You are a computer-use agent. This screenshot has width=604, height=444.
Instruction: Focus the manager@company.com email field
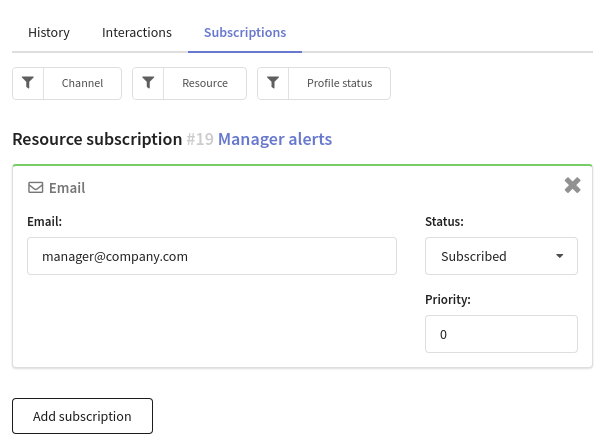point(212,256)
